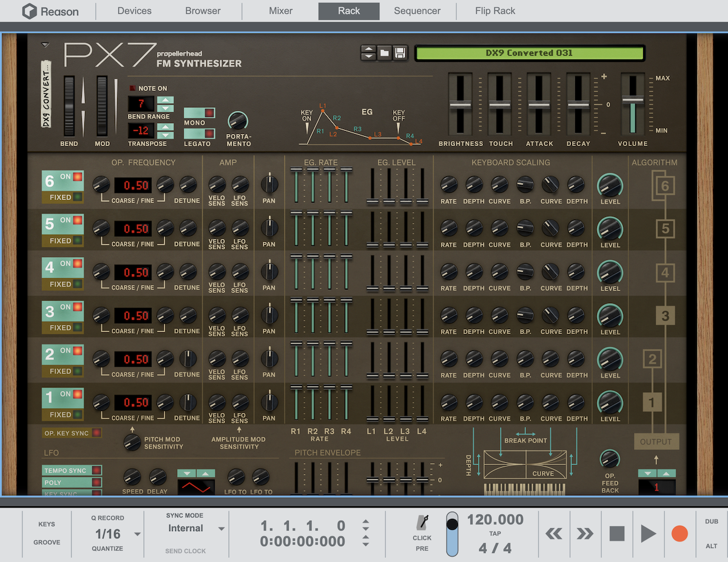
Task: Click the DX9 Converted 031 patch display
Action: pos(529,53)
